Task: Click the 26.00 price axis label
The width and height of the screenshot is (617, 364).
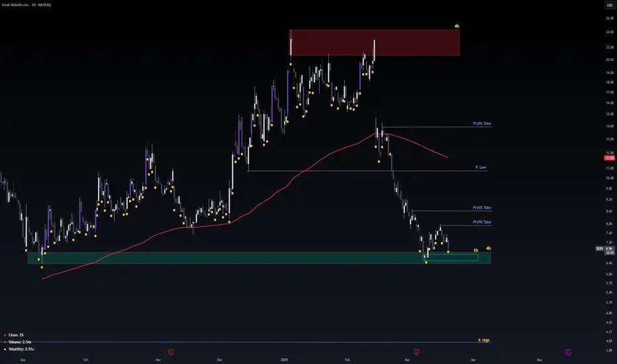Action: coord(610,18)
